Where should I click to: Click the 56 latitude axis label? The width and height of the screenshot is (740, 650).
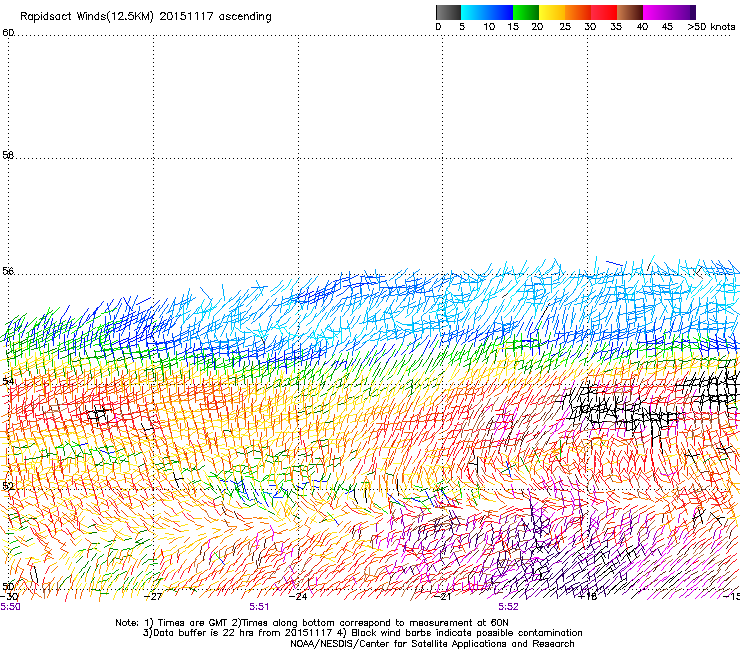point(8,271)
